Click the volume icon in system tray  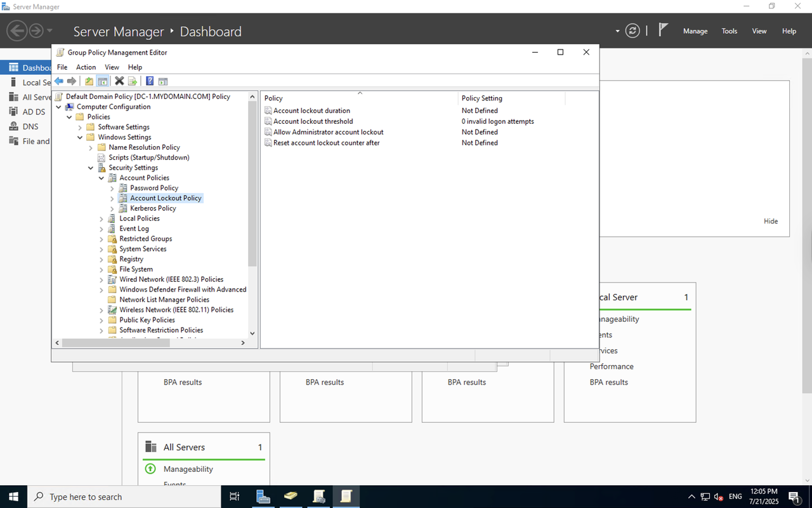pyautogui.click(x=719, y=497)
